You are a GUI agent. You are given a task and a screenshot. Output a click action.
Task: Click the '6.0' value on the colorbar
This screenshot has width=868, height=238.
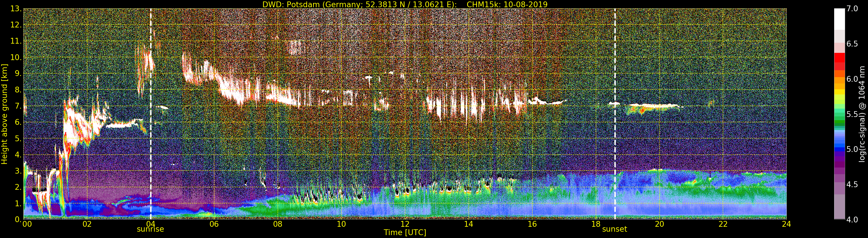(852, 79)
